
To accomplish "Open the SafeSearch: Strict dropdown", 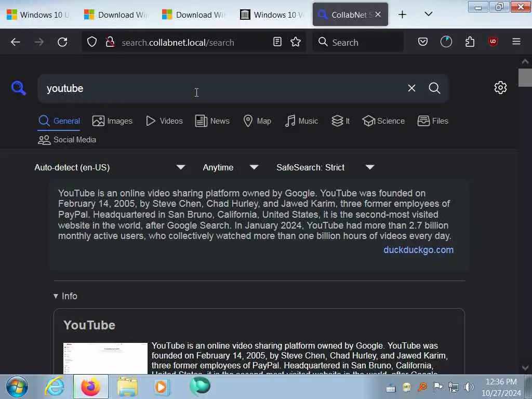I will 325,167.
